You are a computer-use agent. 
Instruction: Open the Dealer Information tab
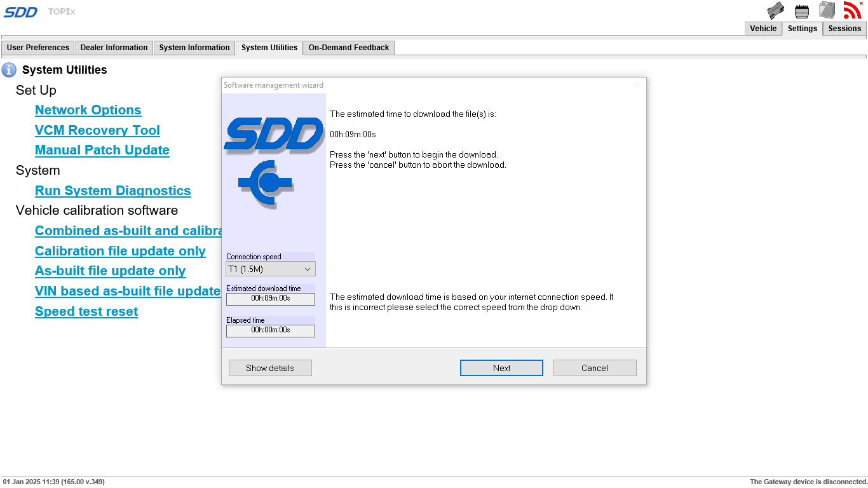[x=114, y=48]
